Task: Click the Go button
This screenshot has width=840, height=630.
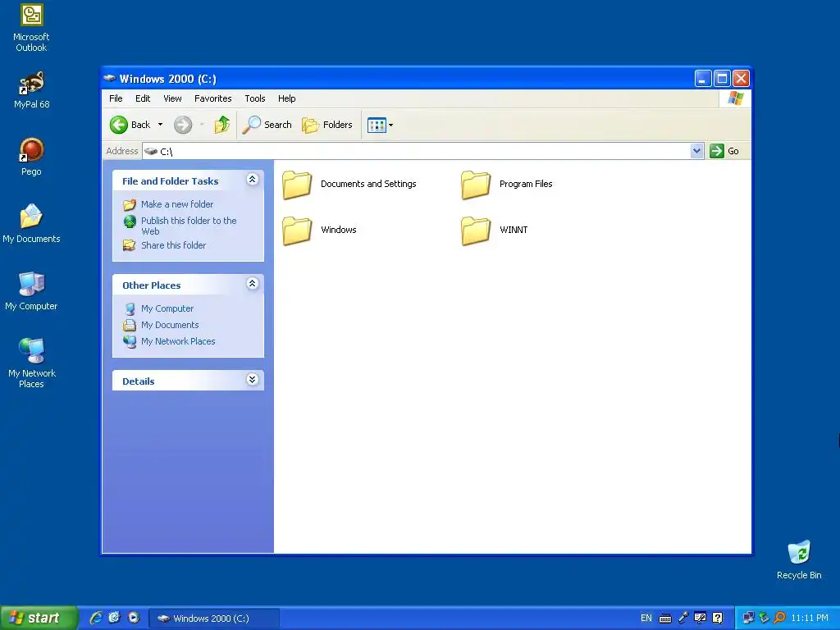Action: coord(724,151)
